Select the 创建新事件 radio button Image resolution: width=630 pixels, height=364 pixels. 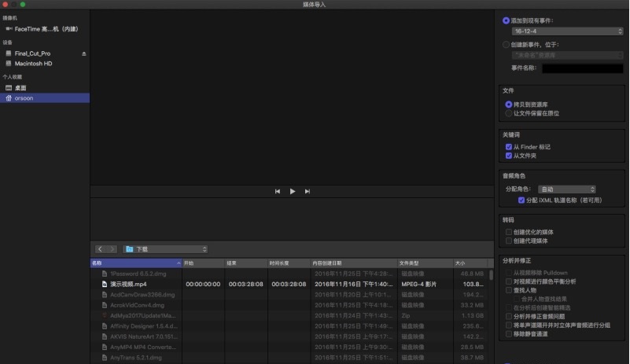(507, 44)
